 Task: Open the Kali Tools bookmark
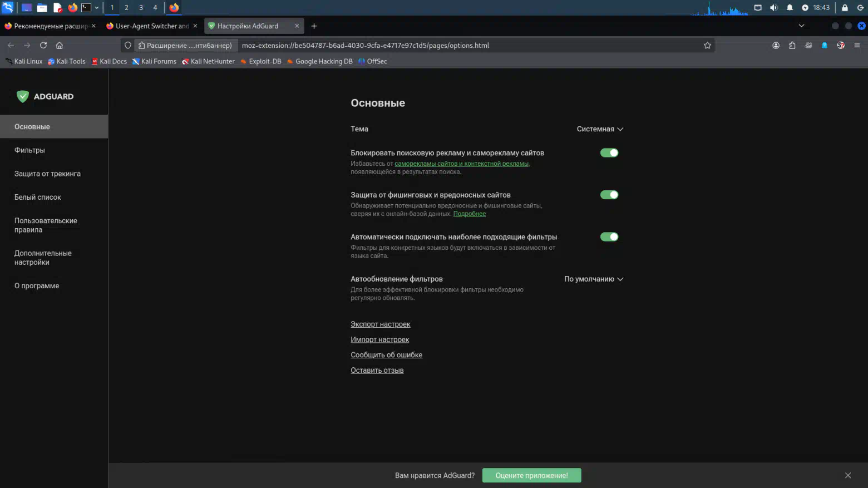tap(67, 62)
